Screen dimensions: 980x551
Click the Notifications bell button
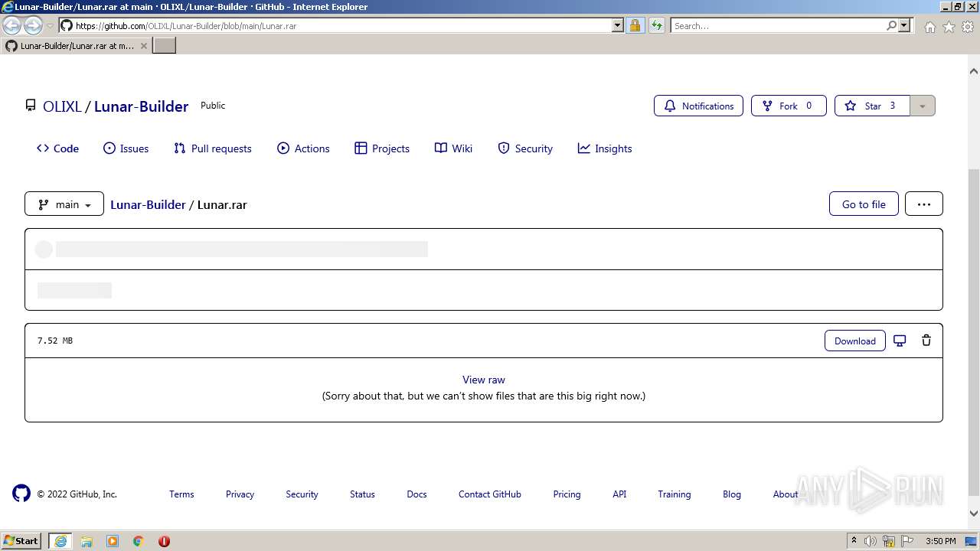(698, 106)
